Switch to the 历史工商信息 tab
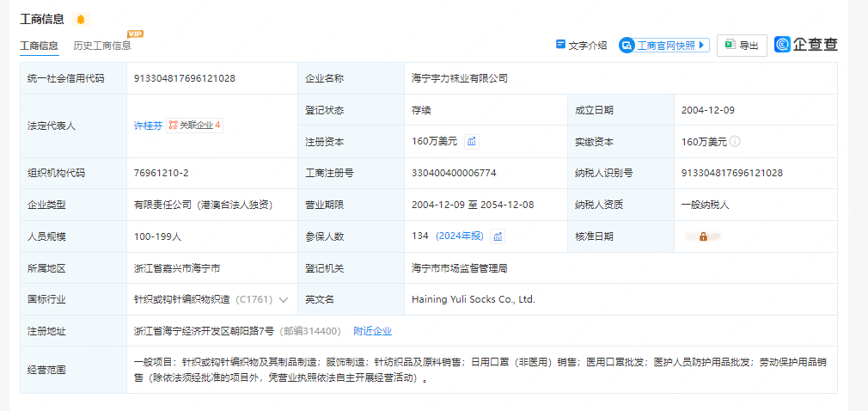Viewport: 868px width, 411px height. coord(102,46)
